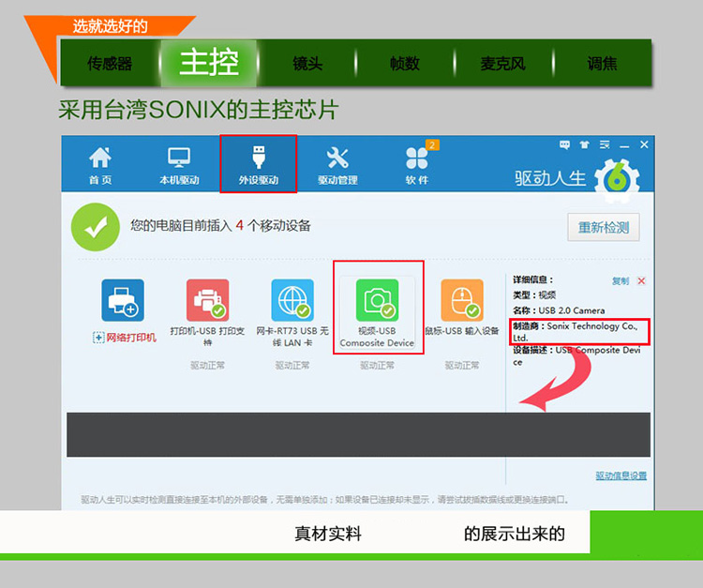Open the 软件 tab
This screenshot has width=703, height=588.
click(x=417, y=165)
